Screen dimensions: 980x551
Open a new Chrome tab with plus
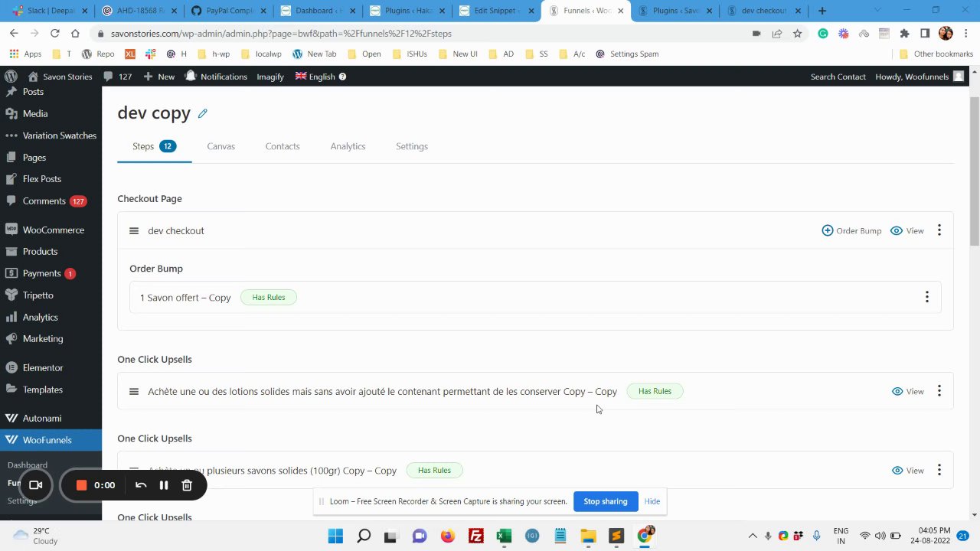click(x=822, y=11)
